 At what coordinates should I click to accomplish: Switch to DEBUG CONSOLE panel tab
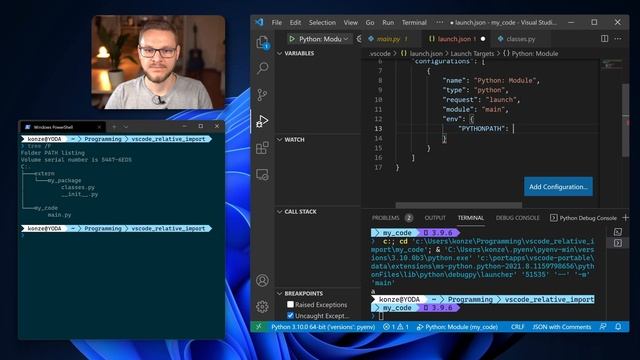click(x=517, y=218)
